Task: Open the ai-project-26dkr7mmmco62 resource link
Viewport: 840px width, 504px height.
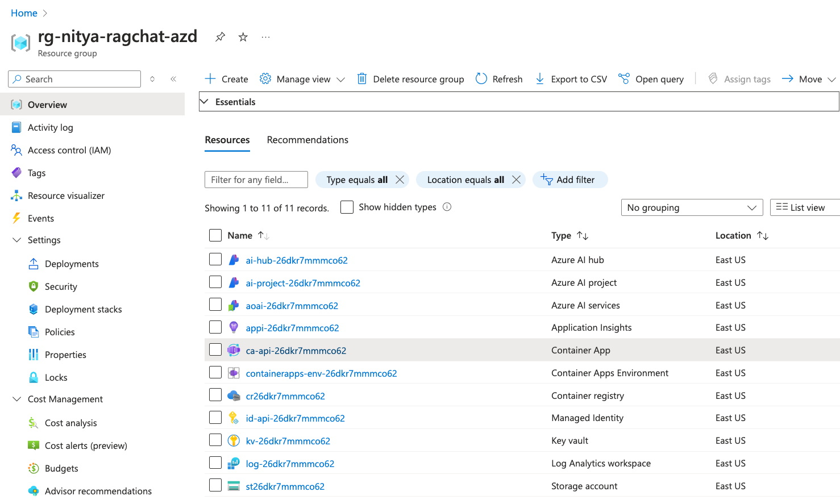Action: click(x=303, y=283)
